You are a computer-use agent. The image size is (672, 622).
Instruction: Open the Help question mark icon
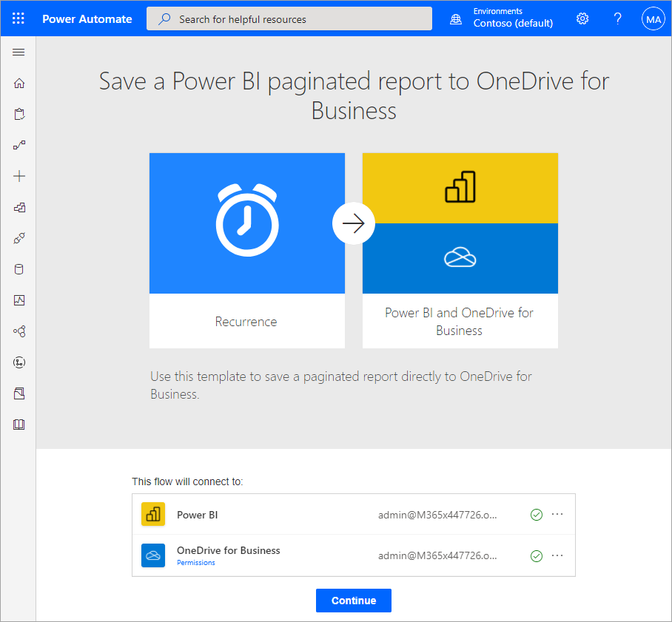pyautogui.click(x=617, y=18)
